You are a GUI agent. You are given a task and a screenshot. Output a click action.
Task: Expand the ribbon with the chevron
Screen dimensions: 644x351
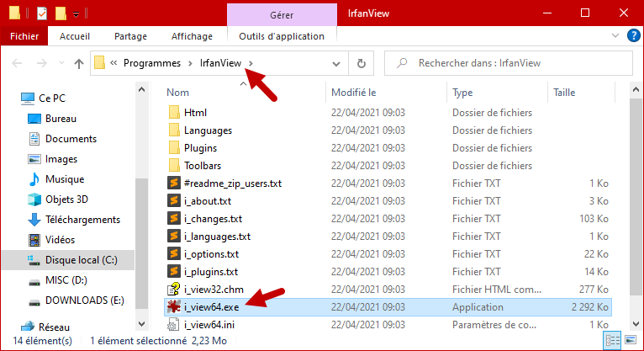[x=615, y=35]
